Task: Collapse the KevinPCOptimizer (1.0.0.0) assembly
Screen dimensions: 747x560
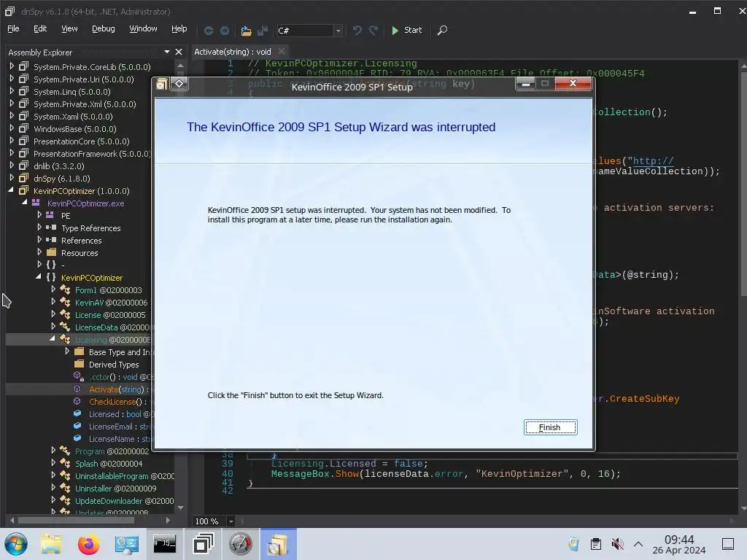Action: [x=11, y=190]
